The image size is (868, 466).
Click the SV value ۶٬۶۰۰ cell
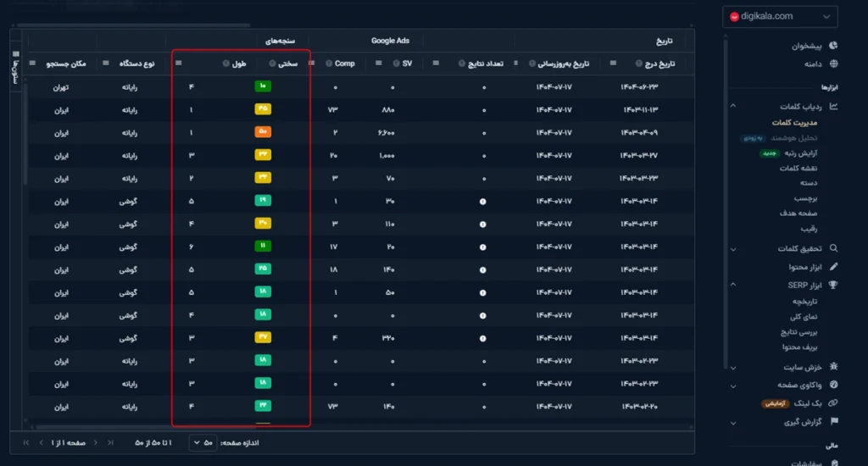point(386,133)
